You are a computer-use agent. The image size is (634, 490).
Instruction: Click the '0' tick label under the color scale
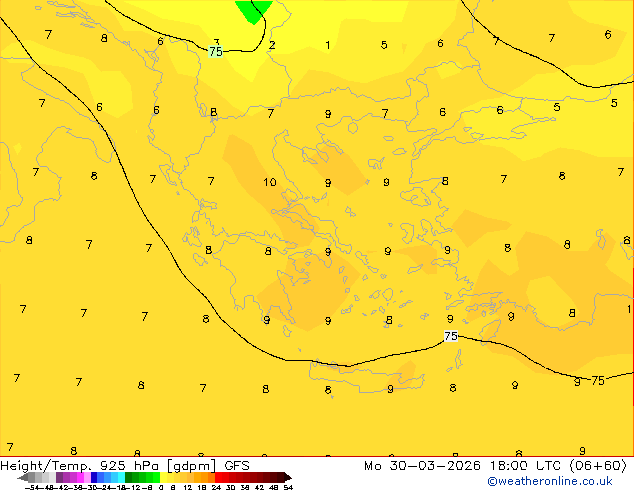coord(161,488)
